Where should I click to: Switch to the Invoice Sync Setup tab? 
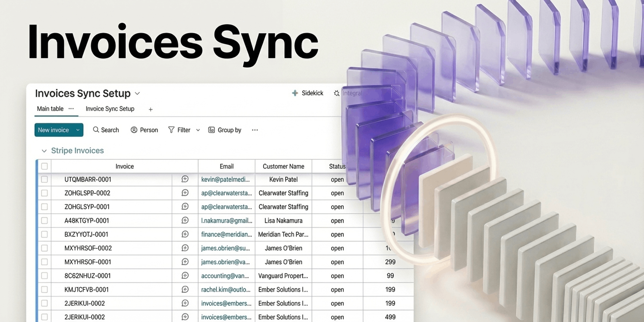(x=110, y=109)
